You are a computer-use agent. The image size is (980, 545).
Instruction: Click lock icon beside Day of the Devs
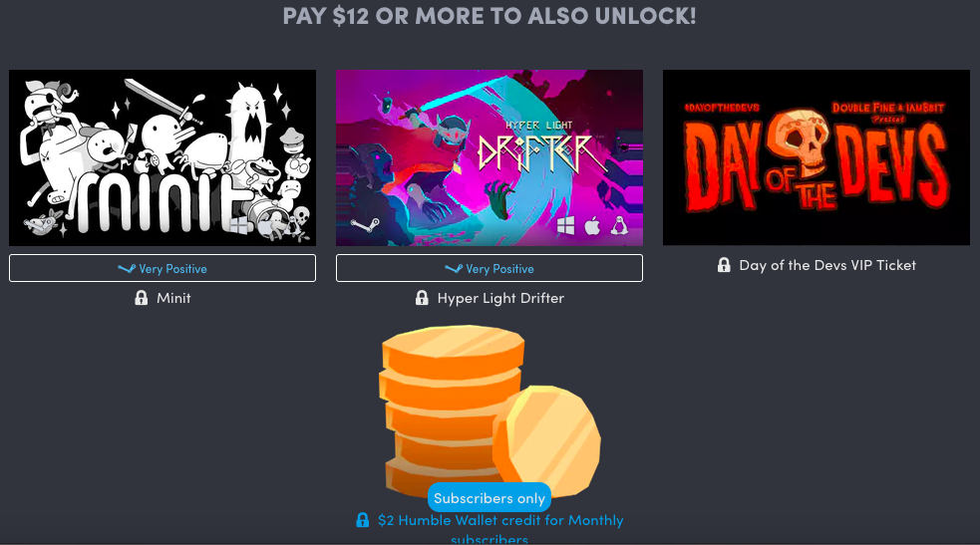(x=724, y=265)
